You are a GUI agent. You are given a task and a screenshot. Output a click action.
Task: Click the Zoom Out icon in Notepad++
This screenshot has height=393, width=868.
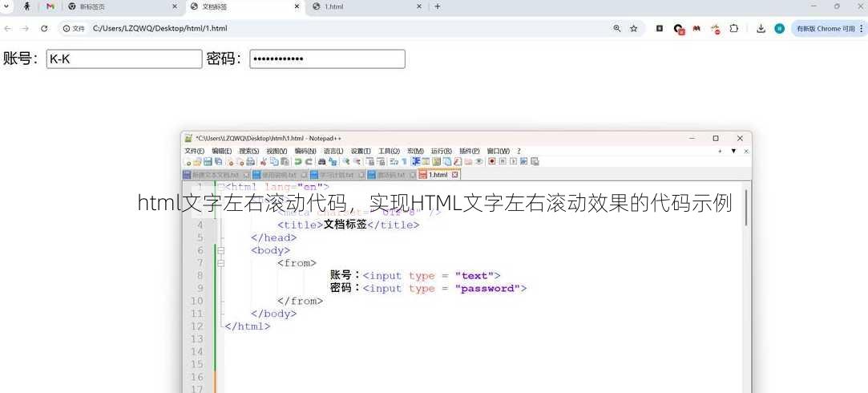(357, 161)
